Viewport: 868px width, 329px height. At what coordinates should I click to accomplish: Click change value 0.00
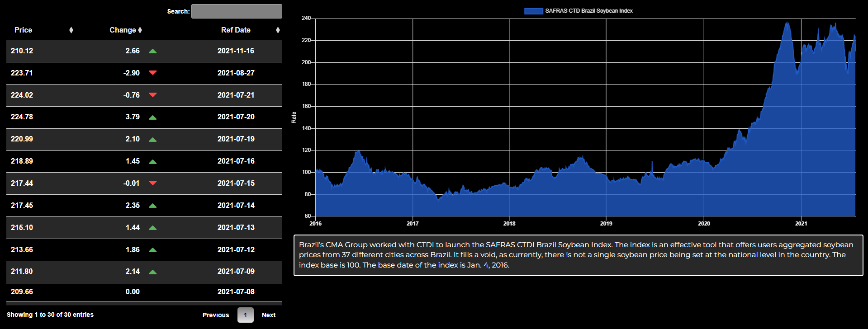133,291
